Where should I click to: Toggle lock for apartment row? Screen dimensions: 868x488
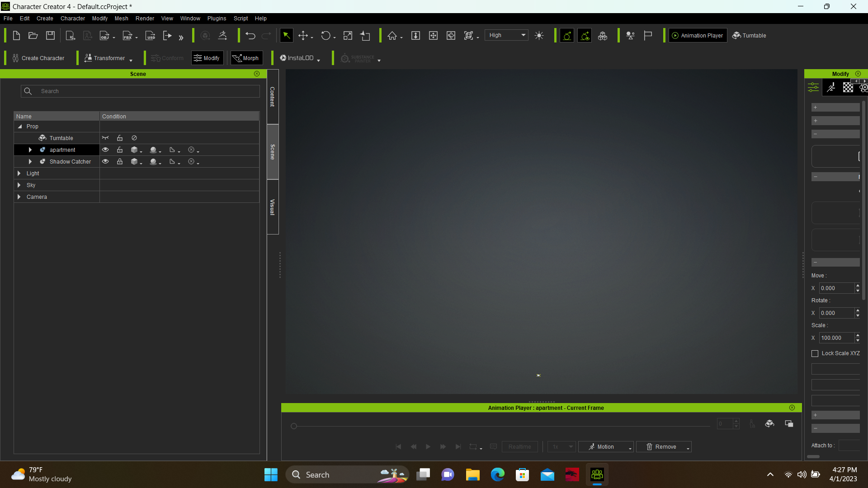point(120,150)
